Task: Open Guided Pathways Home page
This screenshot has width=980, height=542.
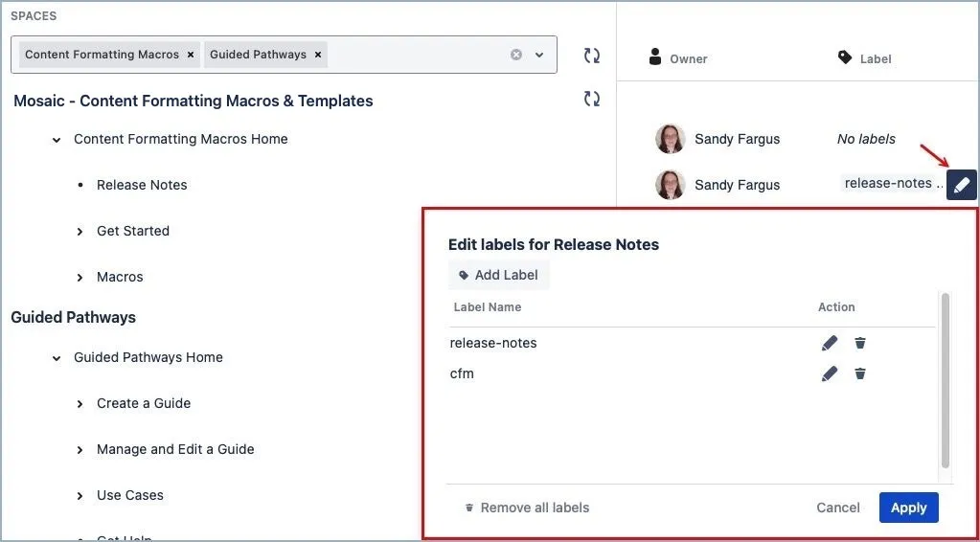Action: [x=148, y=357]
